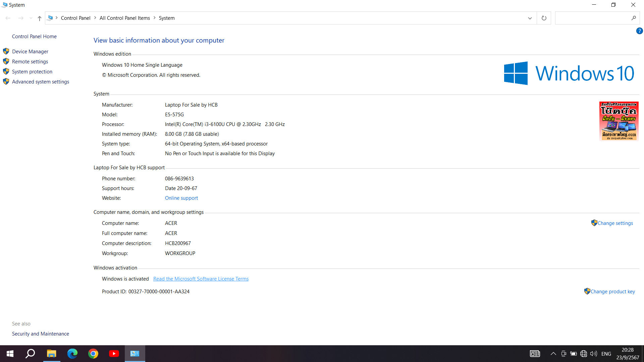Click the Forward navigation arrow
The width and height of the screenshot is (644, 362).
pyautogui.click(x=21, y=18)
